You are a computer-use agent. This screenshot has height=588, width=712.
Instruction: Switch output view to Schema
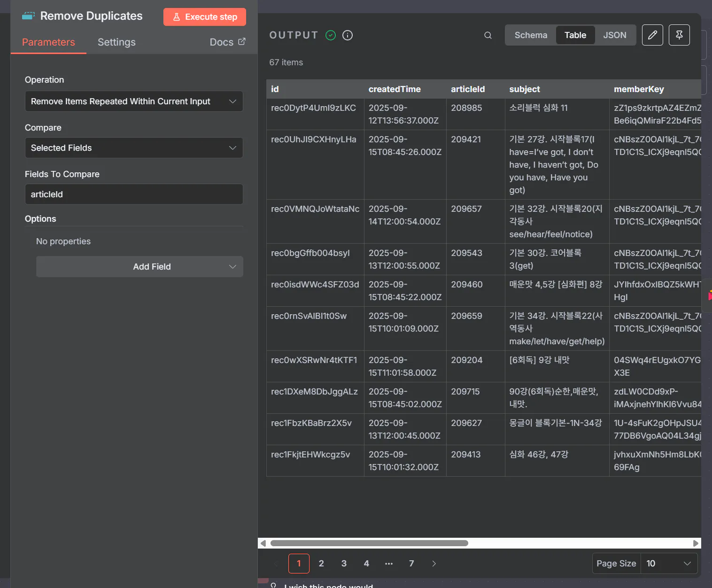click(531, 35)
